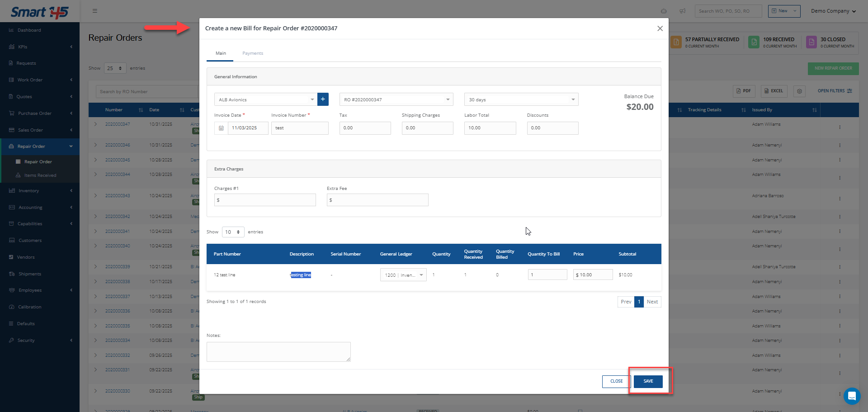Open the chat support bubble icon
The image size is (868, 412).
point(852,397)
